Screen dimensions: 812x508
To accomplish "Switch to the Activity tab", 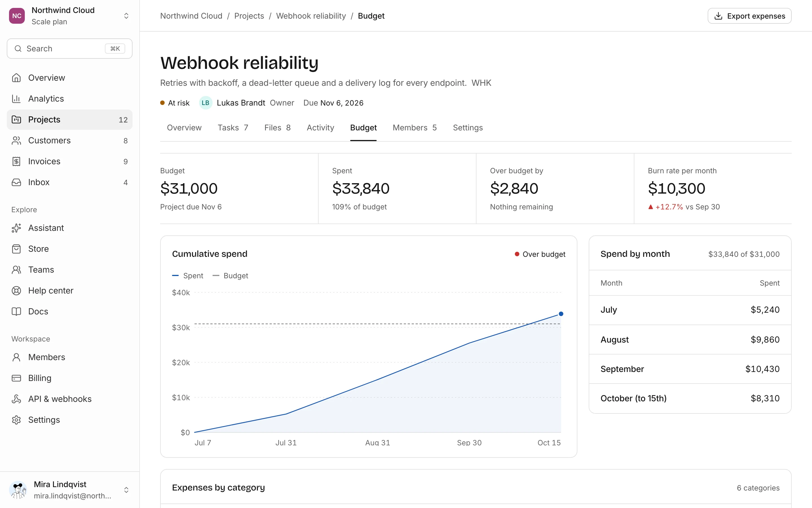I will [x=321, y=128].
